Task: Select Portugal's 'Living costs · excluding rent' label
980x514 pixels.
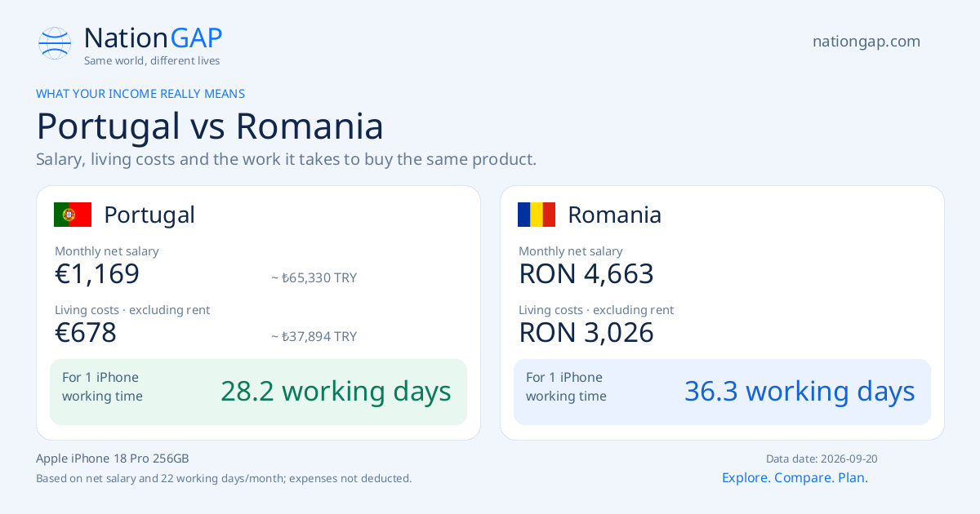Action: coord(132,310)
